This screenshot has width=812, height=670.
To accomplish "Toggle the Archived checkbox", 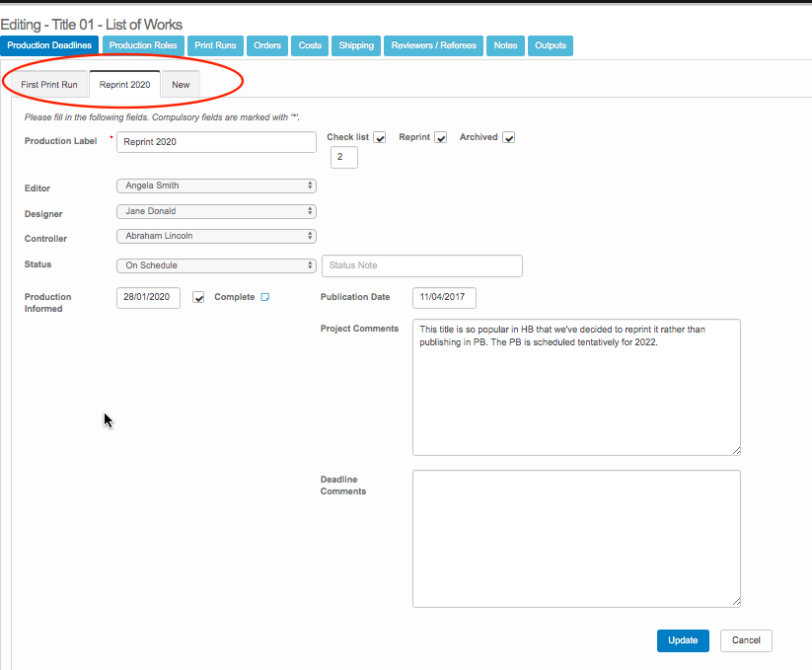I will point(509,138).
